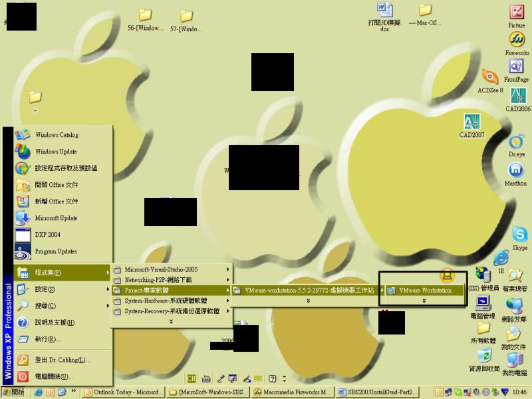The image size is (532, 399).
Task: Open the 程式集(P) programs submenu
Action: [x=63, y=273]
